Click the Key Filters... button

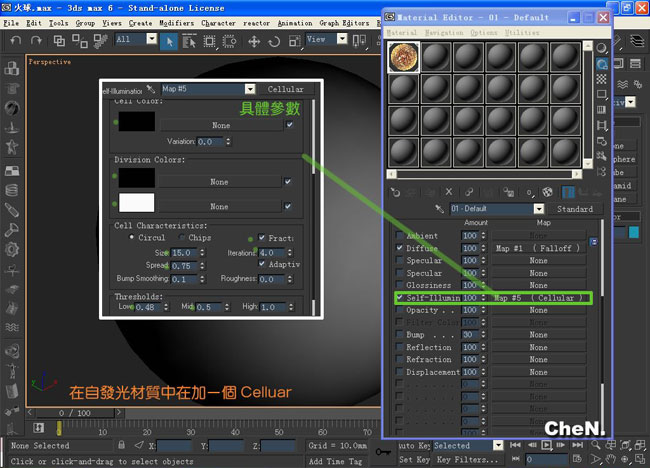point(467,459)
